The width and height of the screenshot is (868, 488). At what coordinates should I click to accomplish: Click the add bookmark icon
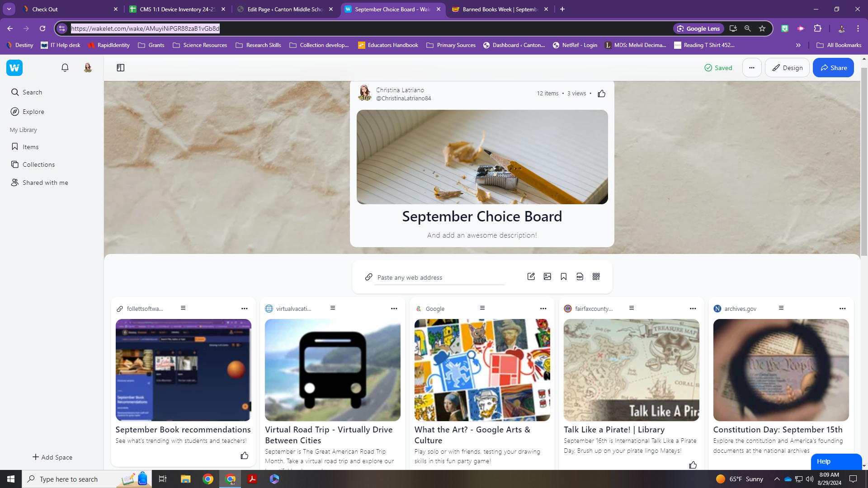click(x=563, y=277)
